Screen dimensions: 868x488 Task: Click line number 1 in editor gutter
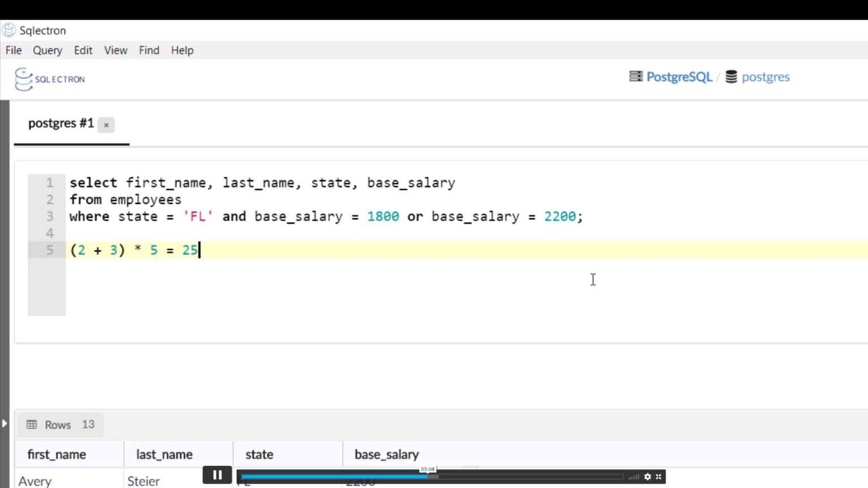click(x=50, y=182)
